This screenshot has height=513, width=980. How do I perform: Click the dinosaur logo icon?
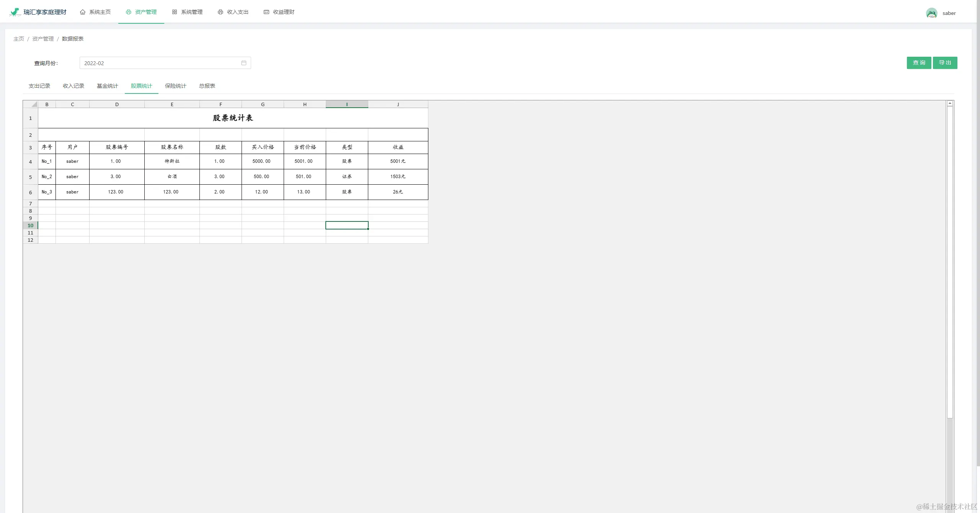tap(15, 12)
